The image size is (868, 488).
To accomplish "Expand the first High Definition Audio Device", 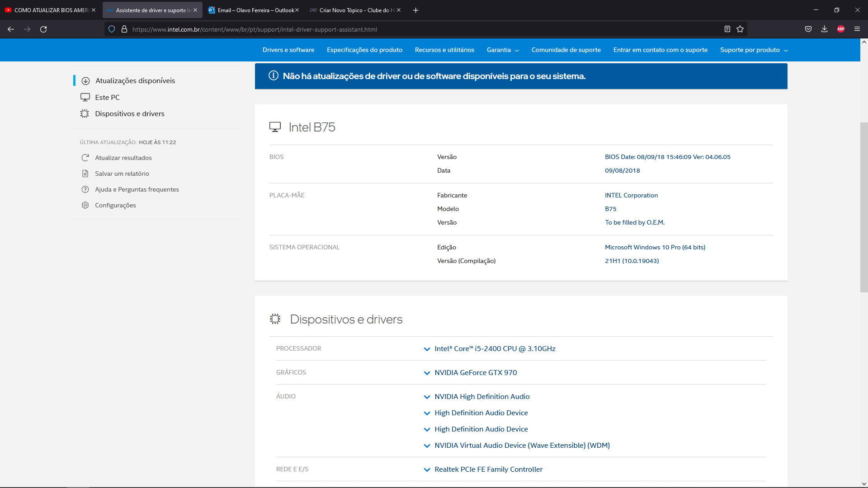I will pyautogui.click(x=476, y=413).
